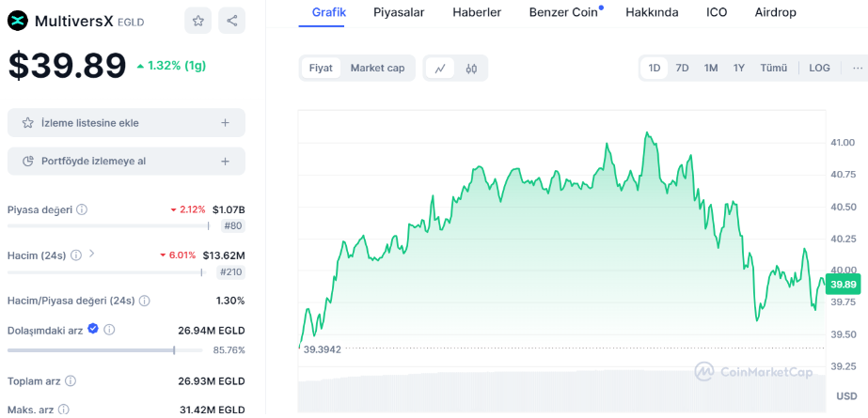Click the 39.3942 opening price label

pyautogui.click(x=323, y=348)
